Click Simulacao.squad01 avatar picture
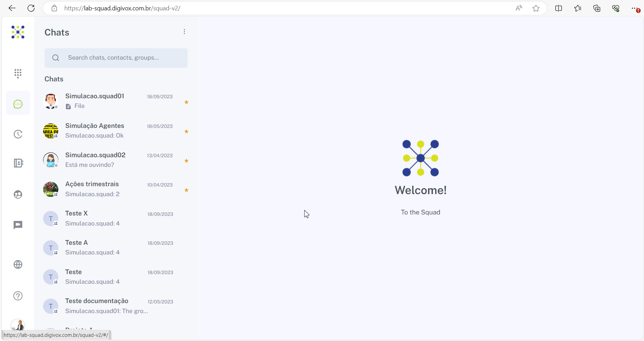644x341 pixels. pyautogui.click(x=51, y=101)
